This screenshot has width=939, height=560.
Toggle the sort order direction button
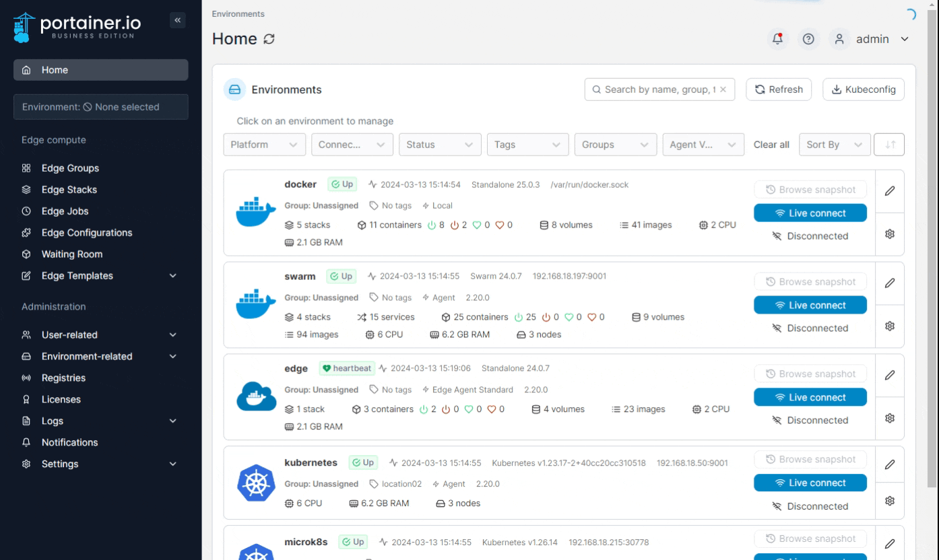coord(889,145)
